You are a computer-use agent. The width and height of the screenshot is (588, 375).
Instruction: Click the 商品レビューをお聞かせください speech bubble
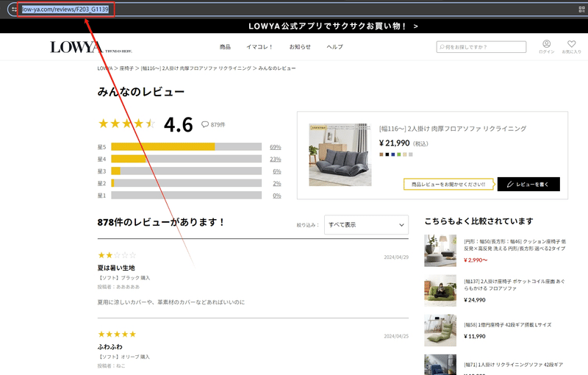(449, 184)
